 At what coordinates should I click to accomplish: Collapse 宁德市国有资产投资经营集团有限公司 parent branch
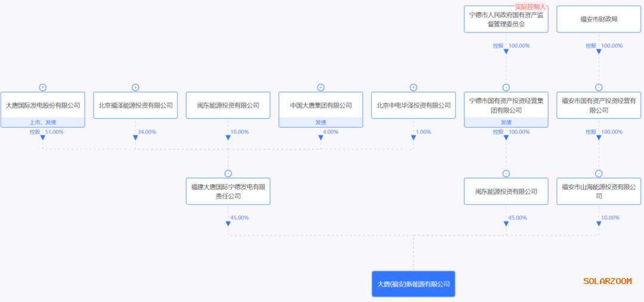pyautogui.click(x=506, y=87)
